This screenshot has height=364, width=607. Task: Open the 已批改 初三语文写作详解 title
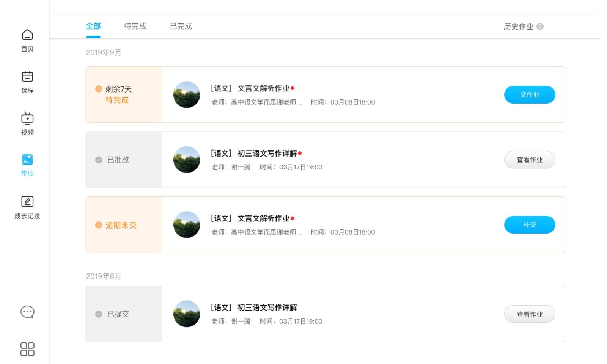tap(267, 154)
